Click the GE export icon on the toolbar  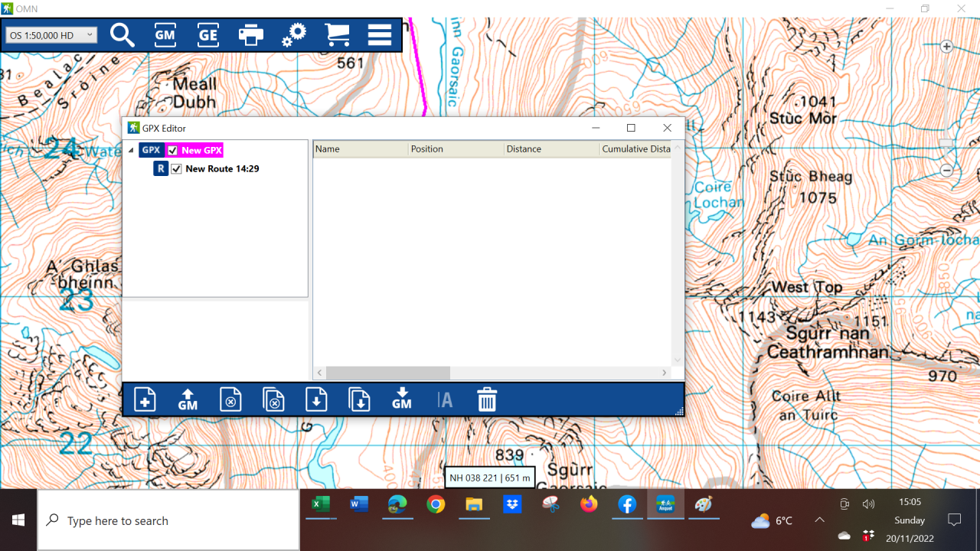pos(207,34)
